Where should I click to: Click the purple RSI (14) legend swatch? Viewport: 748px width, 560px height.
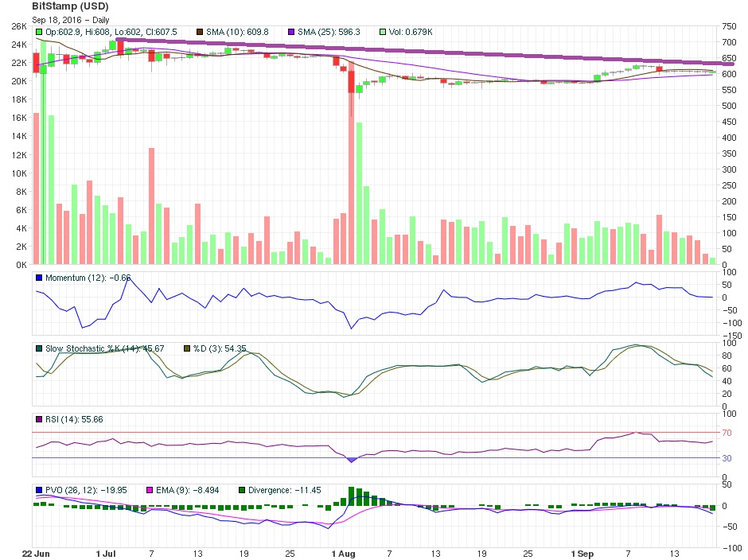point(39,419)
